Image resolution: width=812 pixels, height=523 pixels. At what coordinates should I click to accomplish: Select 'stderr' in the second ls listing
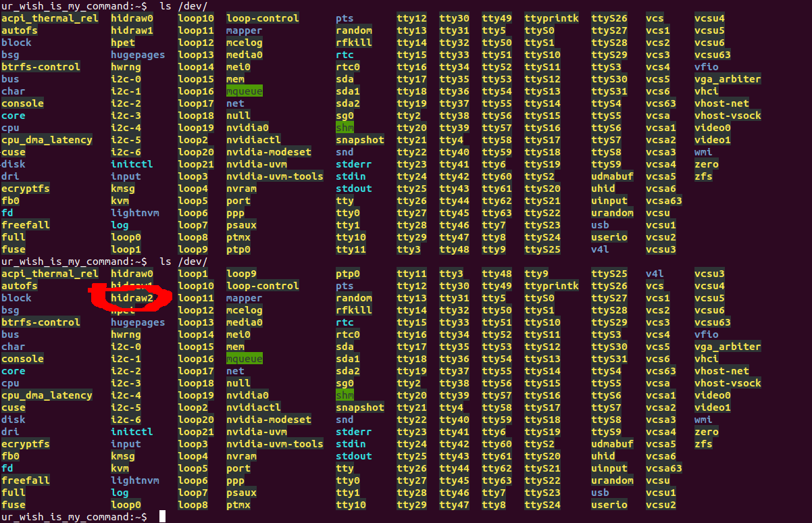click(354, 432)
